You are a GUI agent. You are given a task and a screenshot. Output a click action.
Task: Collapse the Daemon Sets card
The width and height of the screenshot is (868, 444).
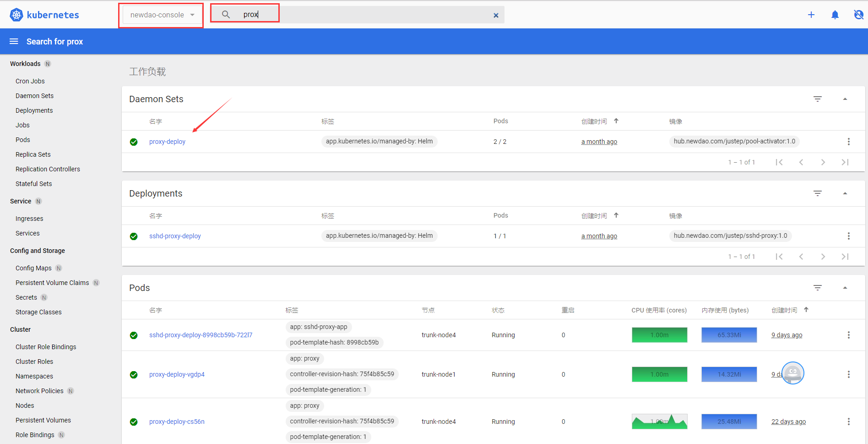click(x=845, y=99)
